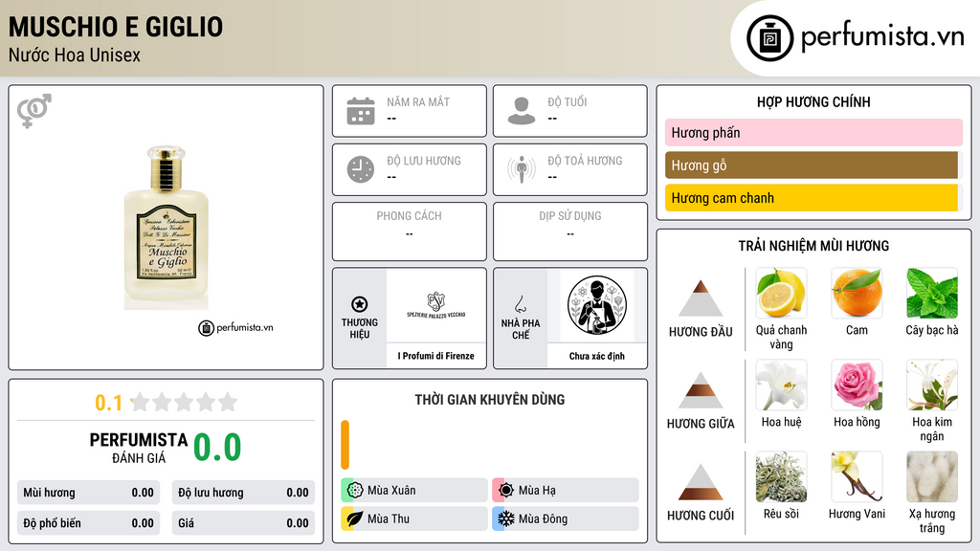
Task: Click the Độ phổ biến 0.00 score box
Action: point(88,523)
